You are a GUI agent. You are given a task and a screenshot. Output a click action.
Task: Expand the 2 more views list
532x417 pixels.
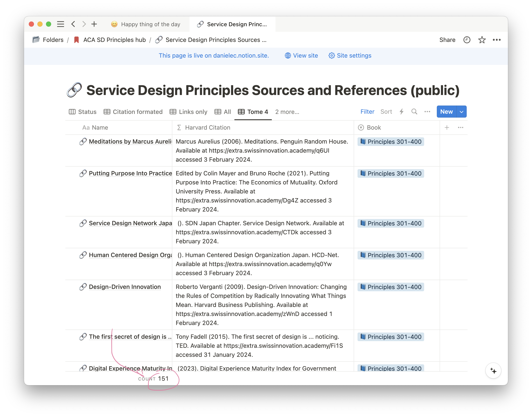point(287,112)
